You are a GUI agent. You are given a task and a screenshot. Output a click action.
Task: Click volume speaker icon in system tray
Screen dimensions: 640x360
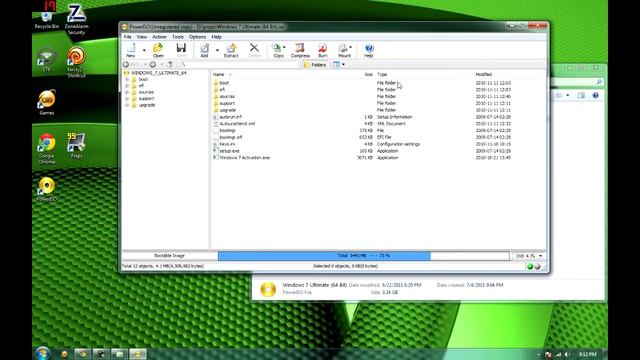pyautogui.click(x=567, y=354)
